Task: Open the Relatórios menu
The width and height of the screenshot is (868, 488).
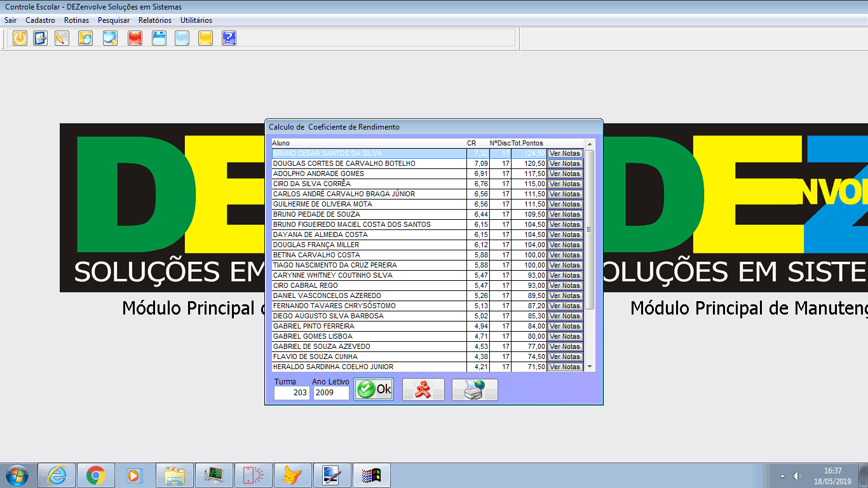Action: pyautogui.click(x=155, y=20)
